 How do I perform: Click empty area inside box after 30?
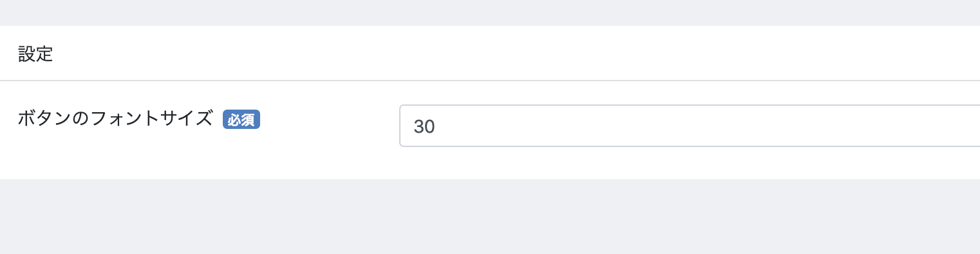click(x=708, y=126)
